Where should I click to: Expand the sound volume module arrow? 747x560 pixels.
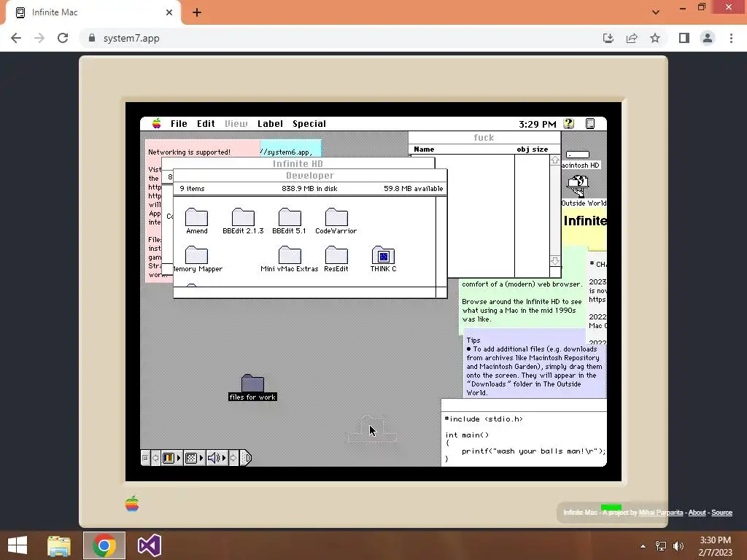[x=224, y=458]
